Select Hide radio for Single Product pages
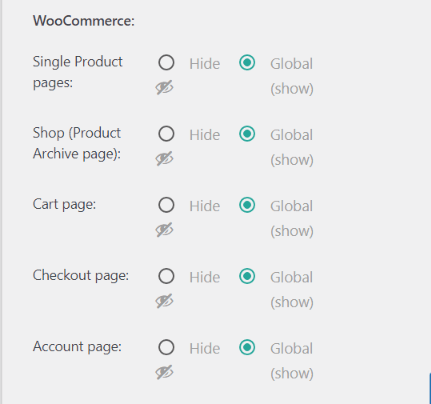Viewport: 431px width, 404px height. (x=166, y=63)
